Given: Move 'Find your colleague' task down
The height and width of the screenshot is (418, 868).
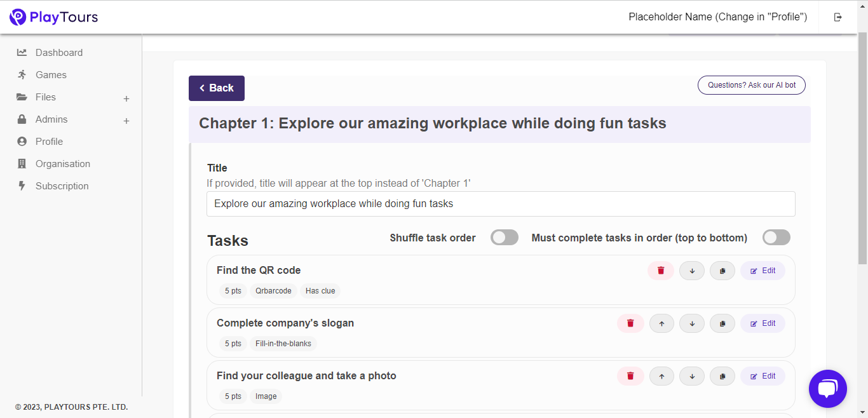Looking at the screenshot, I should 692,376.
